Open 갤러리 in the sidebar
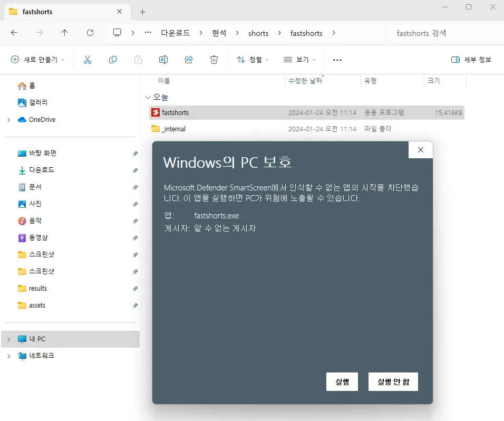Screen dimensions: 504x421 click(x=33, y=102)
